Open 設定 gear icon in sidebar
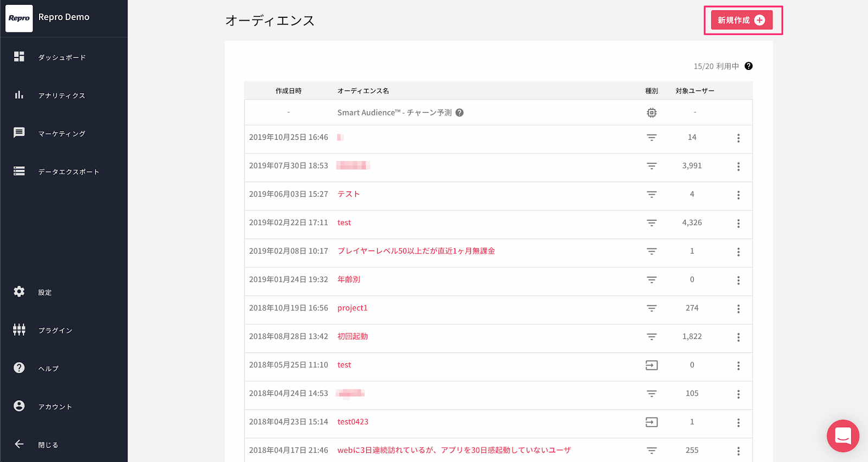This screenshot has height=462, width=868. pos(19,292)
